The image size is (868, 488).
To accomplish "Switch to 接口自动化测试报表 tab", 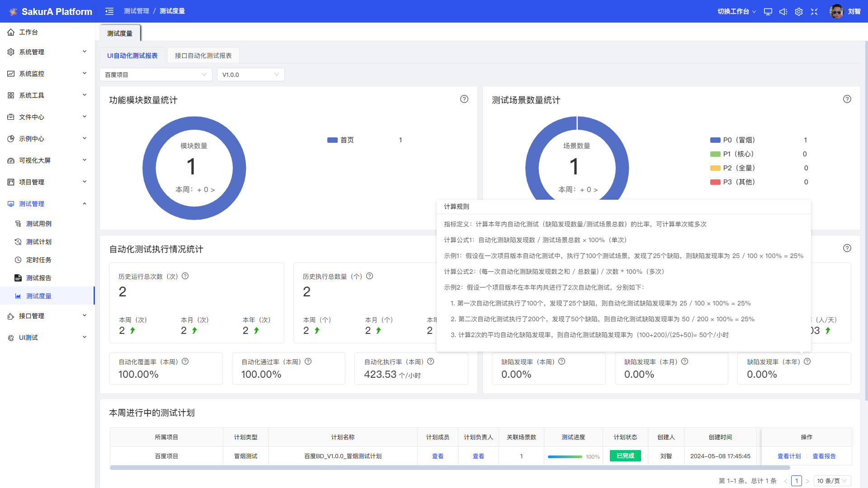I will (203, 56).
